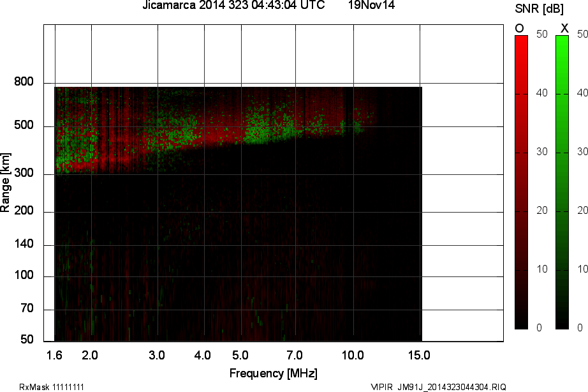Click the 'X' label above the green bar

(564, 28)
